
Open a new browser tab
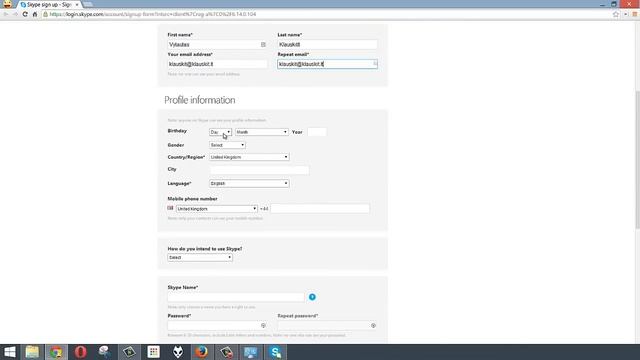click(x=87, y=4)
